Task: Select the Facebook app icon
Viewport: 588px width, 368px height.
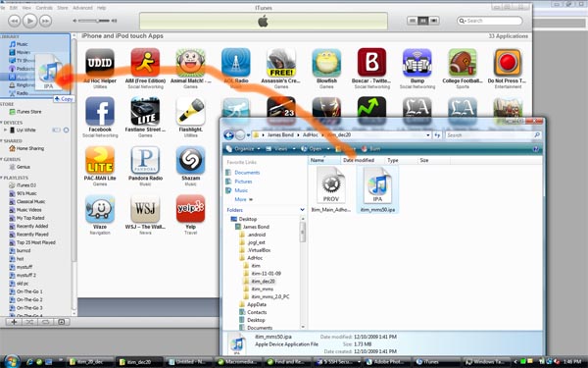Action: pos(100,111)
